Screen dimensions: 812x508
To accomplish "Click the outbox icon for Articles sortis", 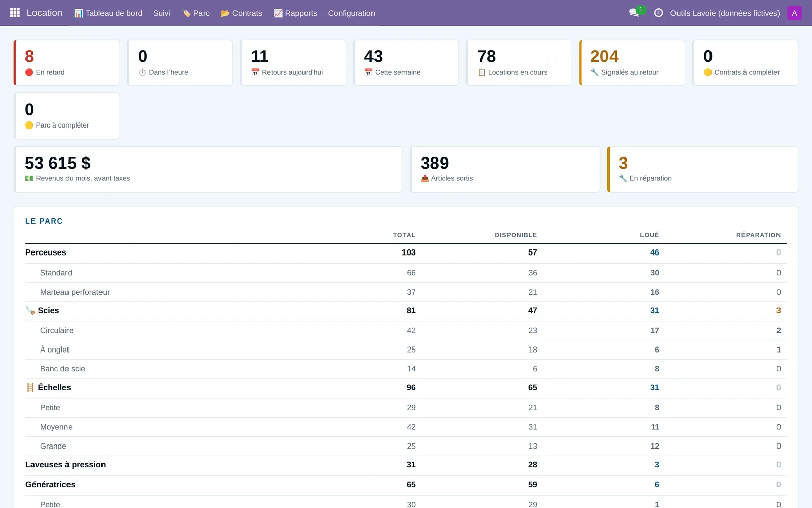I will 425,178.
